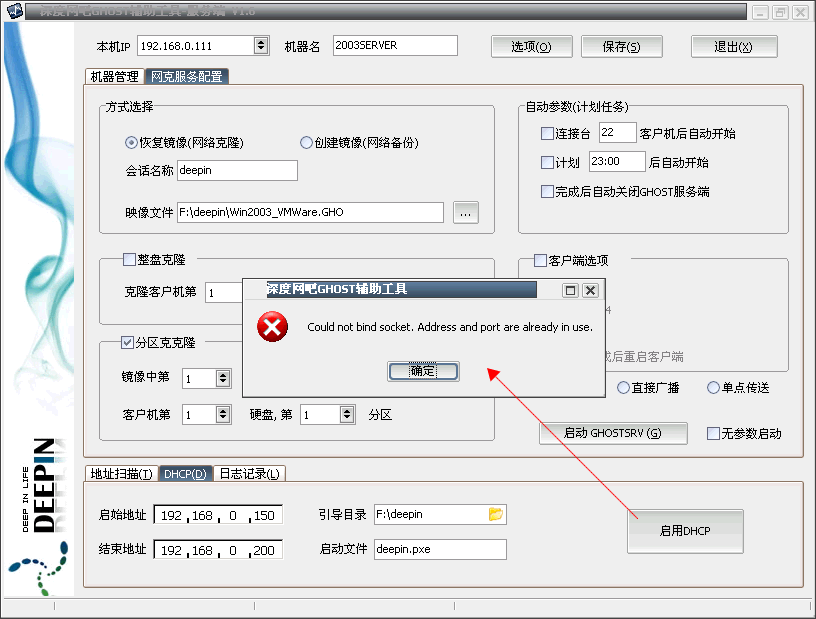Click the 退出(X) exit button

tap(734, 47)
